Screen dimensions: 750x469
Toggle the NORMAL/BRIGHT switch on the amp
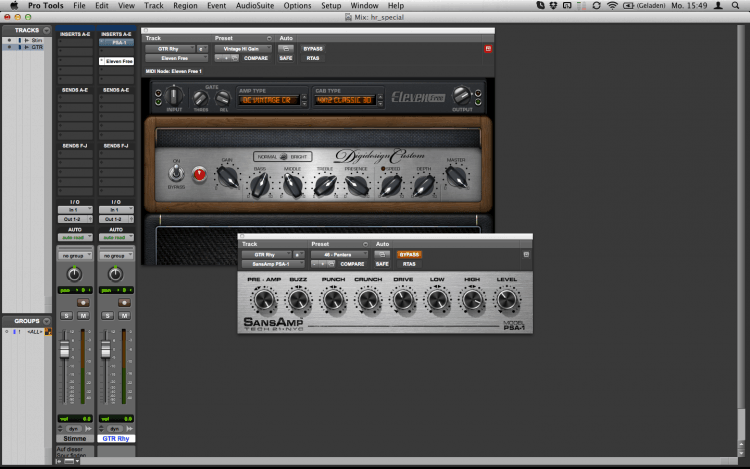(x=283, y=156)
